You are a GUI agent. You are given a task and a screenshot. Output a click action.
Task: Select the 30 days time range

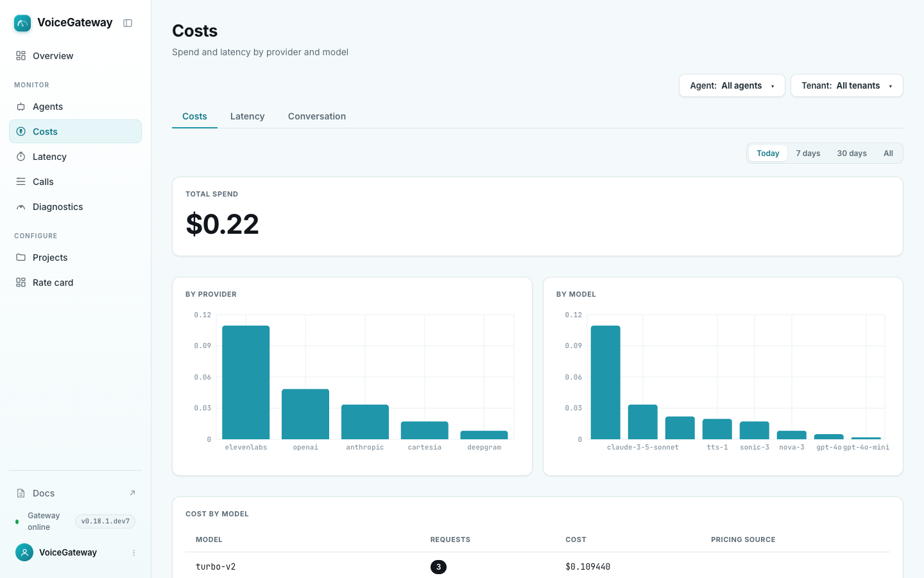[x=852, y=153]
